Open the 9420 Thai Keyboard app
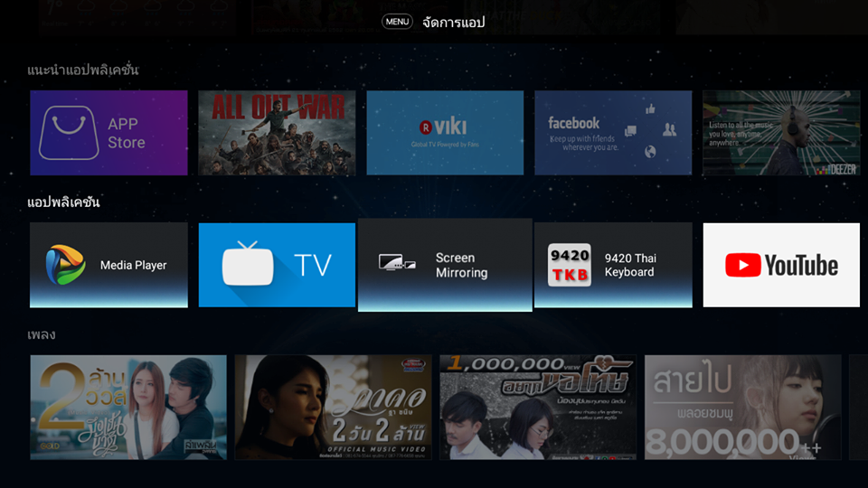The width and height of the screenshot is (868, 488). coord(613,265)
